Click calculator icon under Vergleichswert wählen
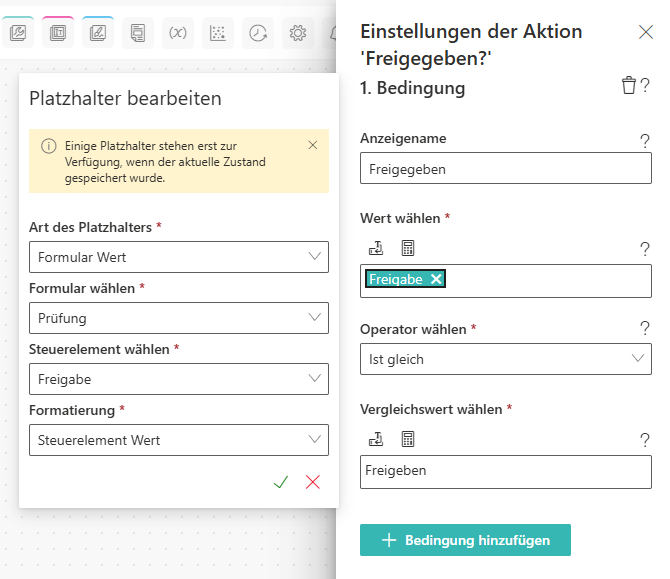This screenshot has width=670, height=579. tap(408, 438)
